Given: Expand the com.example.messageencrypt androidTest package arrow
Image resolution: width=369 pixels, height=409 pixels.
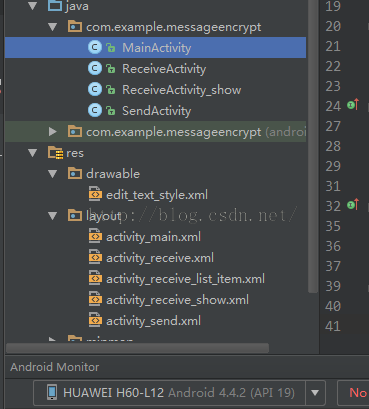Looking at the screenshot, I should pos(53,132).
